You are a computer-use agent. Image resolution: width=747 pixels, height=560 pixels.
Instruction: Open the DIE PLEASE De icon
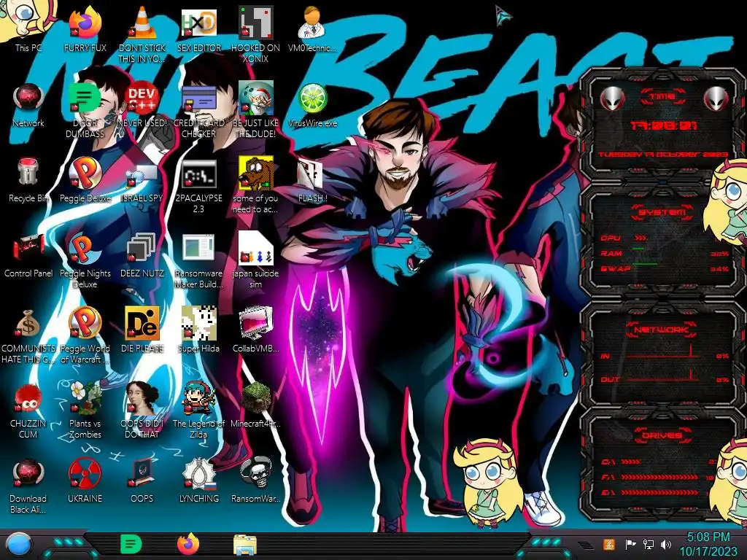tap(142, 330)
